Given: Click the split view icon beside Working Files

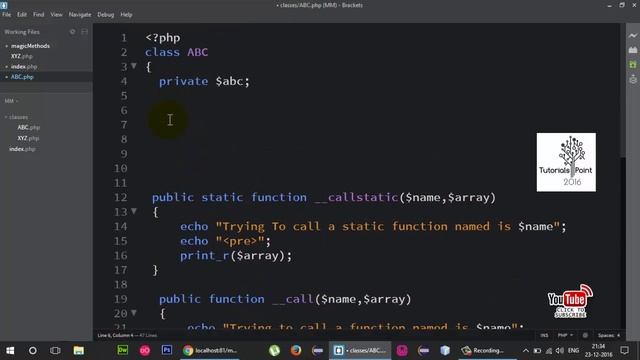Looking at the screenshot, I should click(x=84, y=32).
